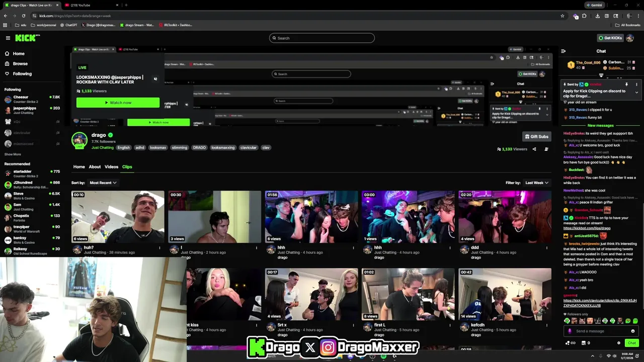Click the taskbar volume icon

click(615, 356)
